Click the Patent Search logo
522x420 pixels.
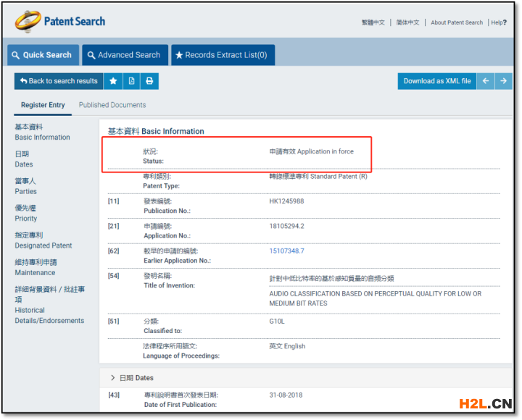(60, 21)
